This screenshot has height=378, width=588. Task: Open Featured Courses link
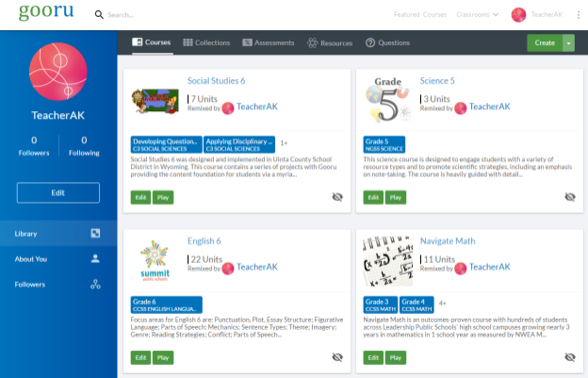[419, 15]
